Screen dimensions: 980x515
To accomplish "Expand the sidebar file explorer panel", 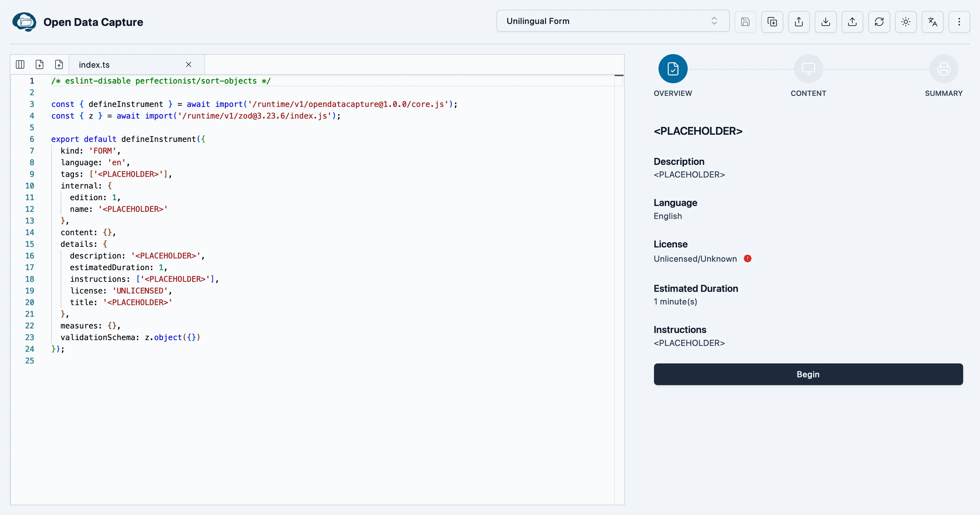I will coord(21,64).
